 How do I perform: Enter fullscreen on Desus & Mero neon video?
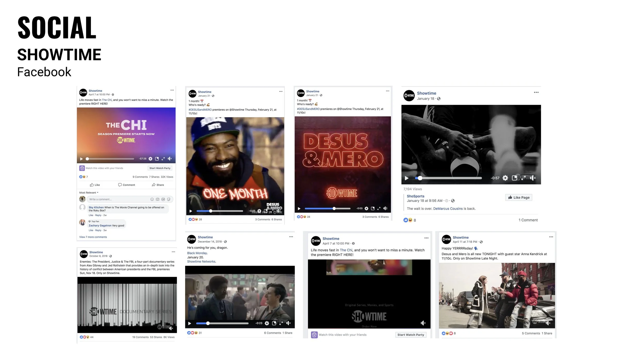(379, 209)
